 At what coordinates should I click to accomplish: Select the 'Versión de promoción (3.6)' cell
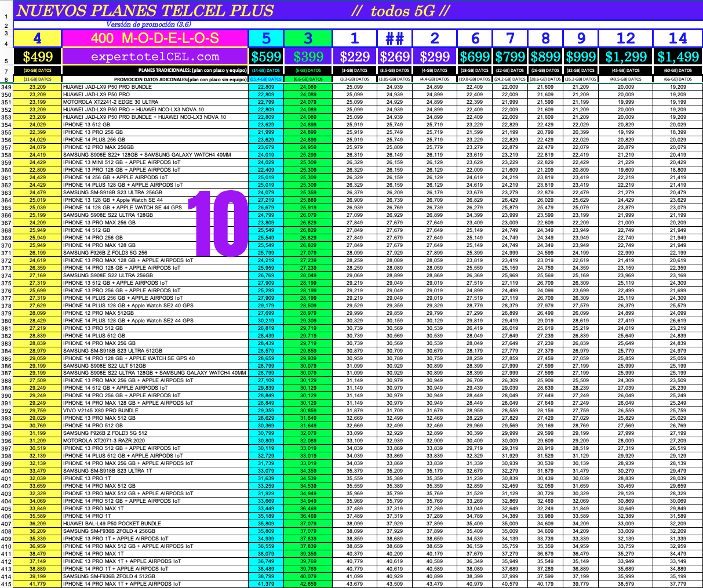[148, 24]
